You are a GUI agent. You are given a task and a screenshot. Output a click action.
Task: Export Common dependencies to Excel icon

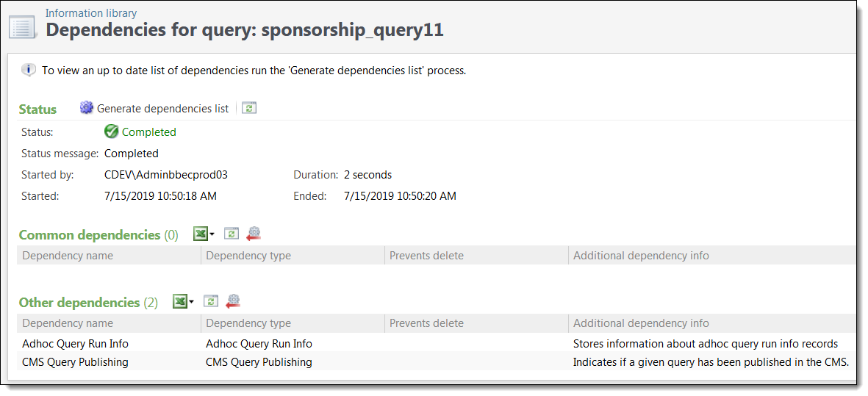coord(201,234)
